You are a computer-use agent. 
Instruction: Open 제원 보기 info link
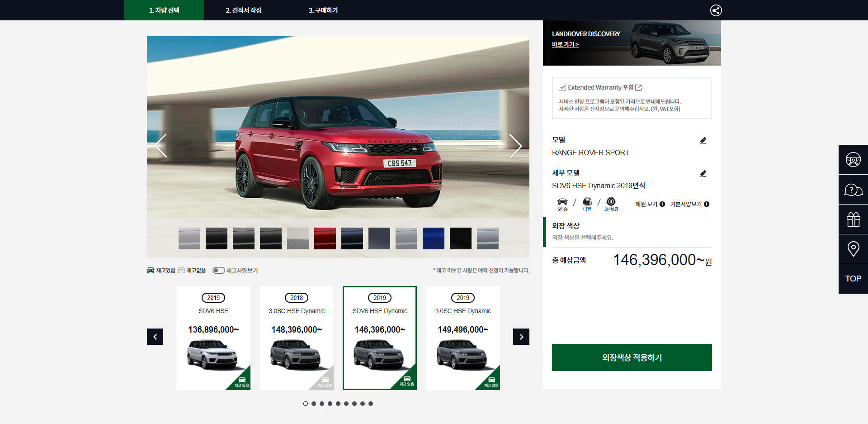[650, 204]
